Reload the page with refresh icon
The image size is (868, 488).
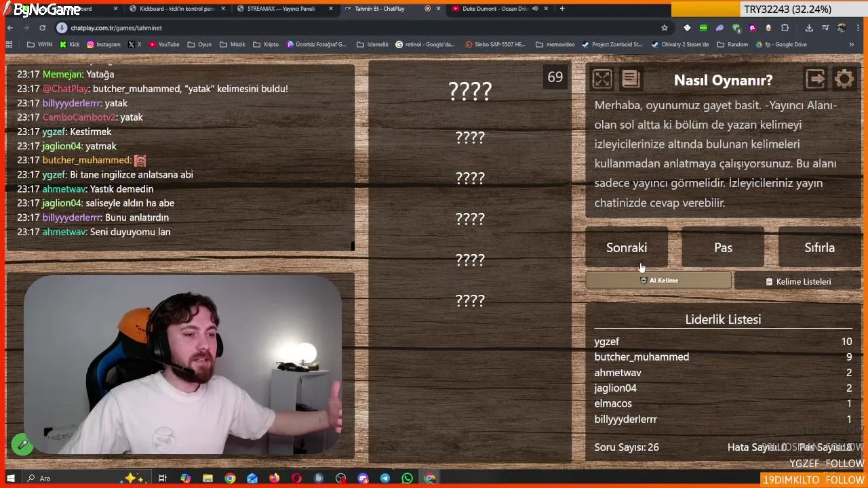click(42, 28)
